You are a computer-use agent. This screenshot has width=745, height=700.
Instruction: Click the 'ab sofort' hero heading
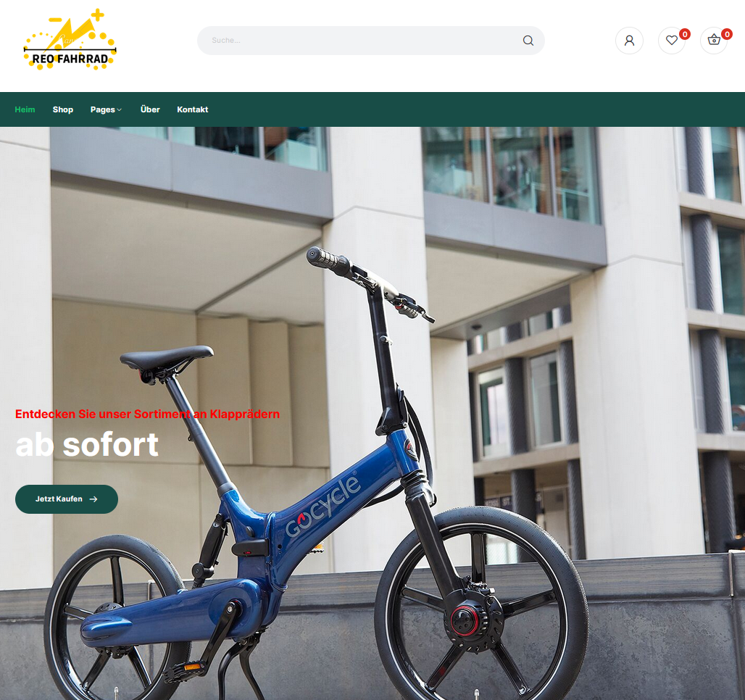click(x=87, y=445)
